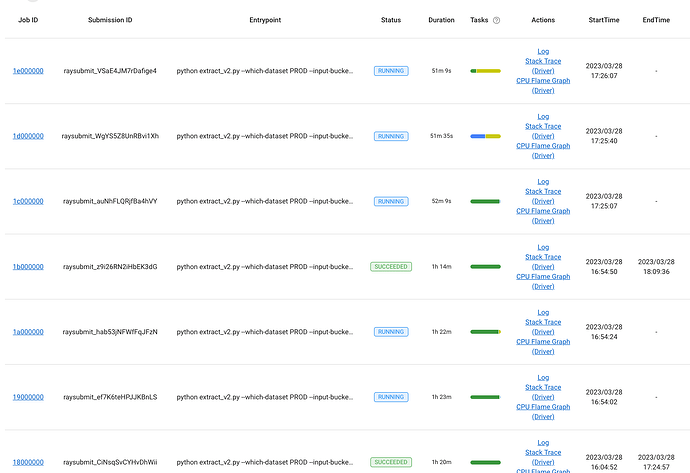Open Log for job 1d000000
The height and width of the screenshot is (473, 690).
point(543,117)
